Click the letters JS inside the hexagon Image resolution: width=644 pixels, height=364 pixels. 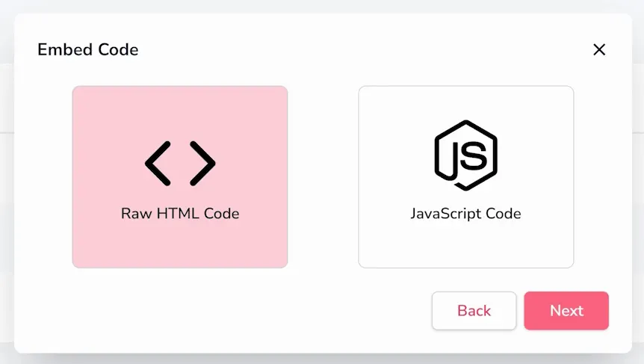pos(467,158)
